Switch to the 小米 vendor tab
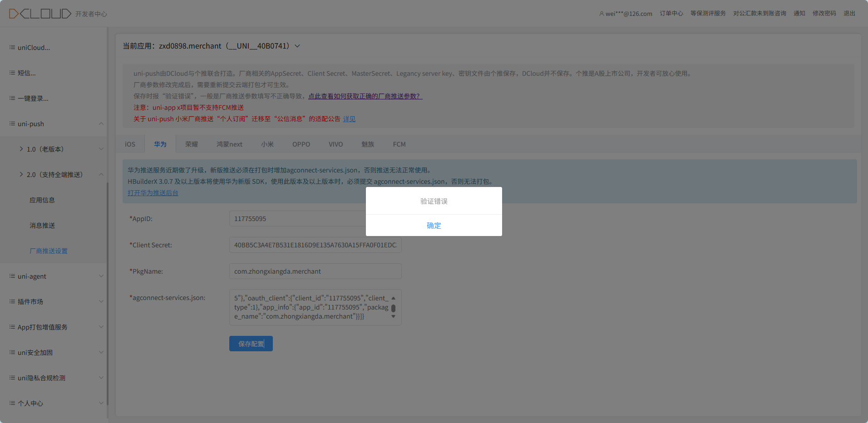This screenshot has width=868, height=423. [267, 144]
